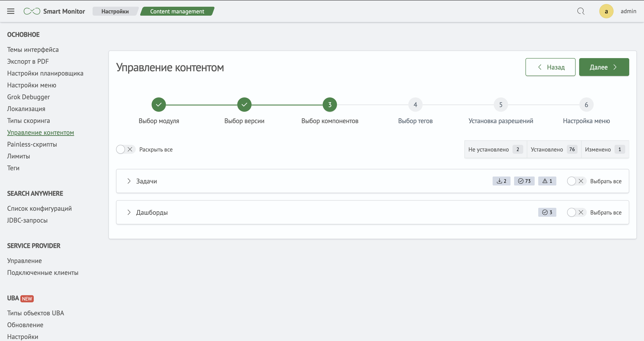Toggle Выбрать все for Задачи
Image resolution: width=644 pixels, height=341 pixels.
tap(576, 181)
